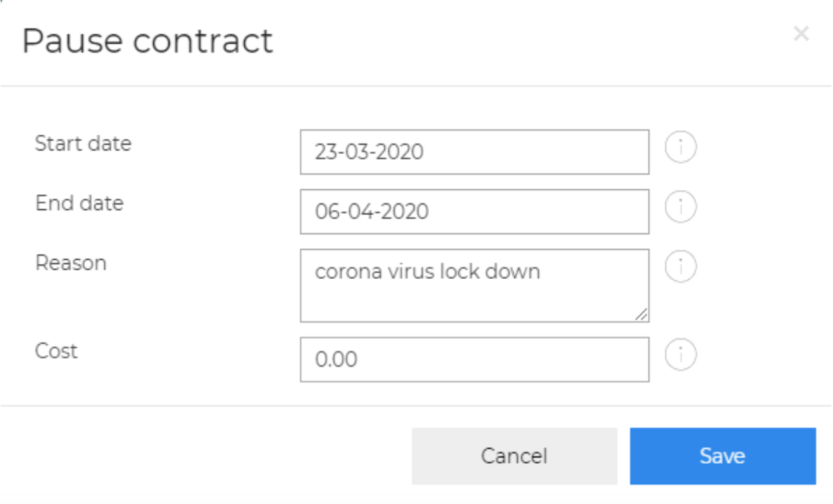The width and height of the screenshot is (833, 504).
Task: Open the End date info tooltip icon
Action: point(681,207)
